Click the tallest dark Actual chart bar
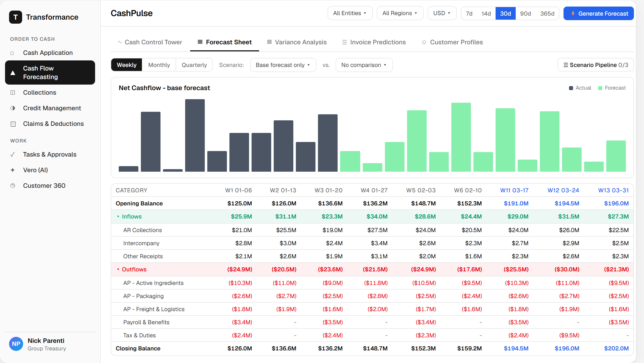This screenshot has width=644, height=363. (x=195, y=135)
